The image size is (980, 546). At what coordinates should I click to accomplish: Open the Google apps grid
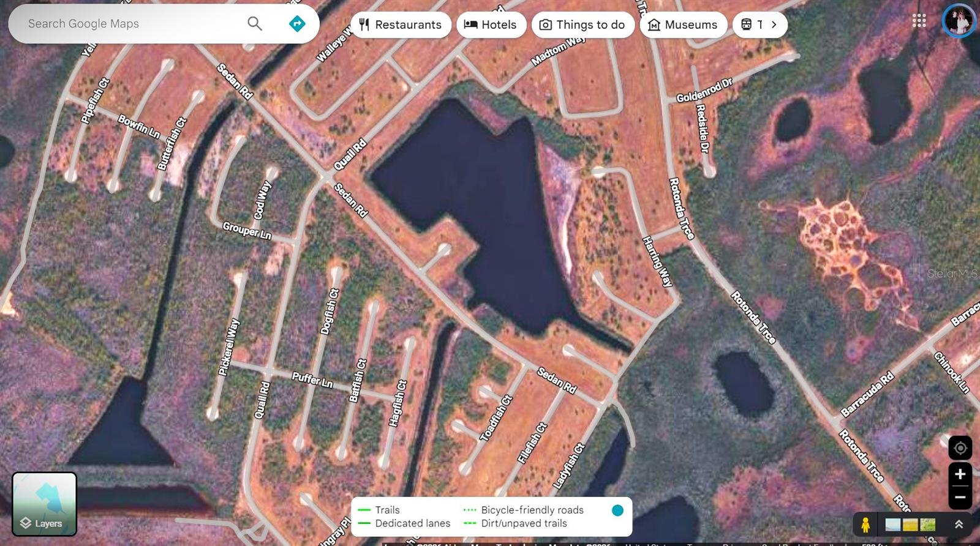(919, 21)
